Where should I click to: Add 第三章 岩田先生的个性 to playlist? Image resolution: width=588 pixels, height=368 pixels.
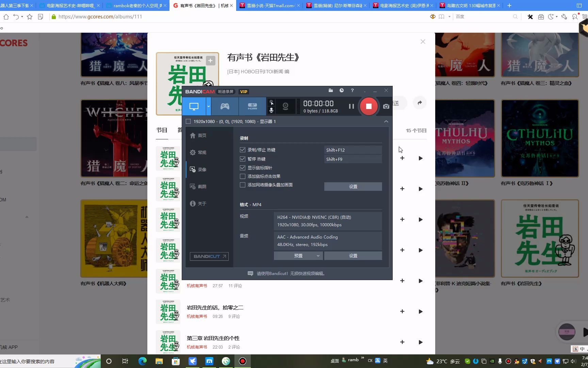(402, 342)
